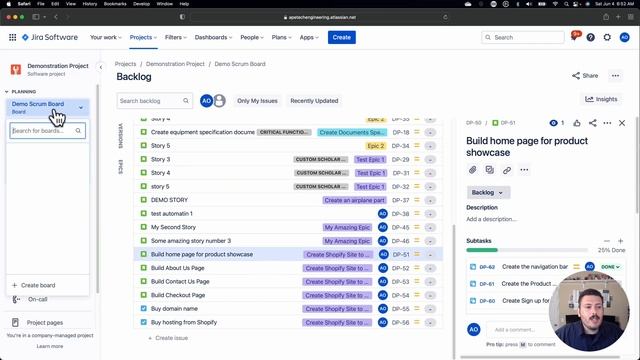Click the Demonstration Project avatar icon
This screenshot has height=360, width=640.
[x=16, y=69]
